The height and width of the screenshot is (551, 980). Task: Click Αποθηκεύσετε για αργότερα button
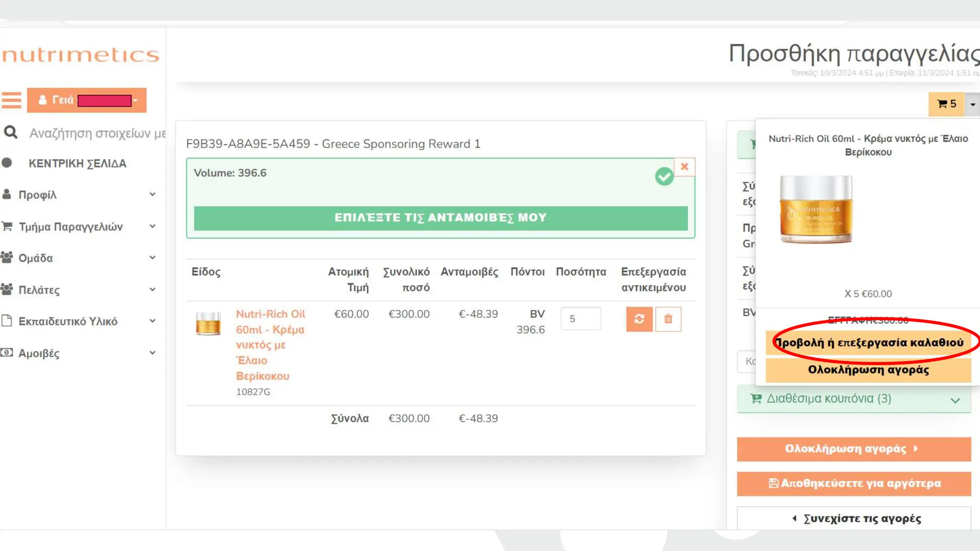854,484
